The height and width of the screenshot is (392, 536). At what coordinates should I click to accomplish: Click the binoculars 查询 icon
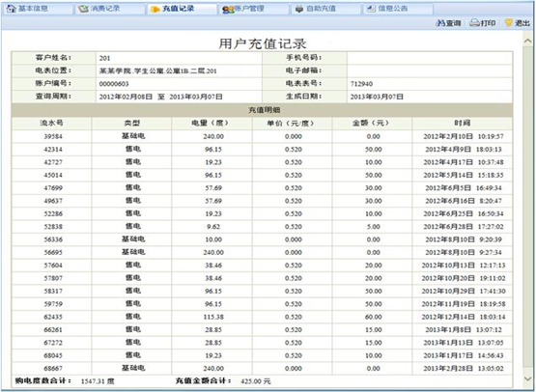point(440,23)
